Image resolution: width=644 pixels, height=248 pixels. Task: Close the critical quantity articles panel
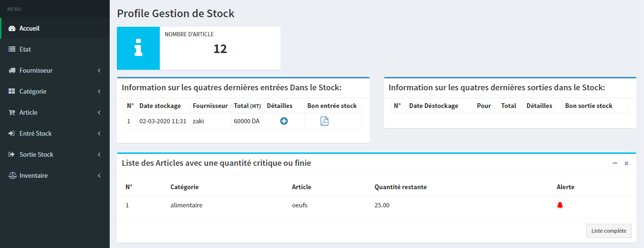pyautogui.click(x=626, y=163)
